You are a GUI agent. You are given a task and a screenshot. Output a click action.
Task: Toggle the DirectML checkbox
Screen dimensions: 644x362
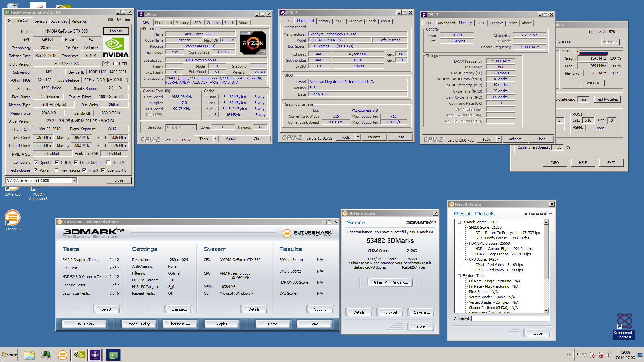click(x=108, y=163)
